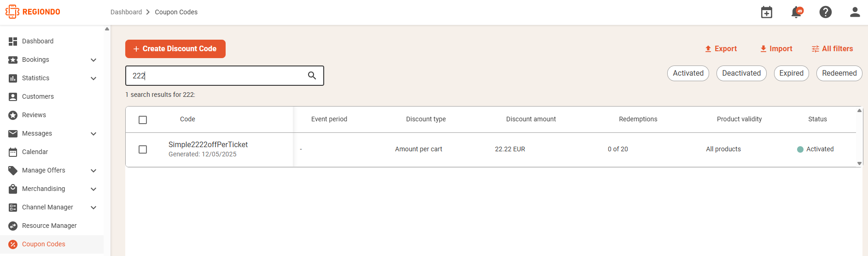Open the user account profile icon
Image resolution: width=868 pixels, height=256 pixels.
855,12
